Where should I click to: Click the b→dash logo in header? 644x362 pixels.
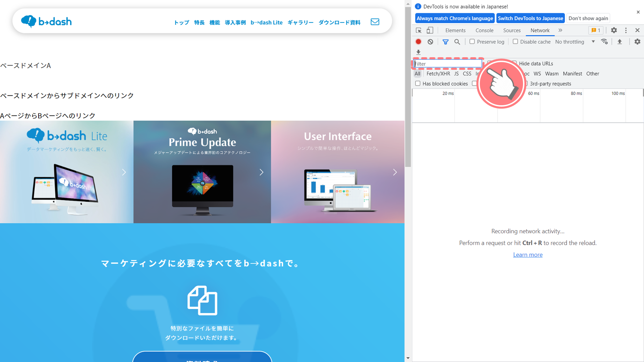click(46, 21)
